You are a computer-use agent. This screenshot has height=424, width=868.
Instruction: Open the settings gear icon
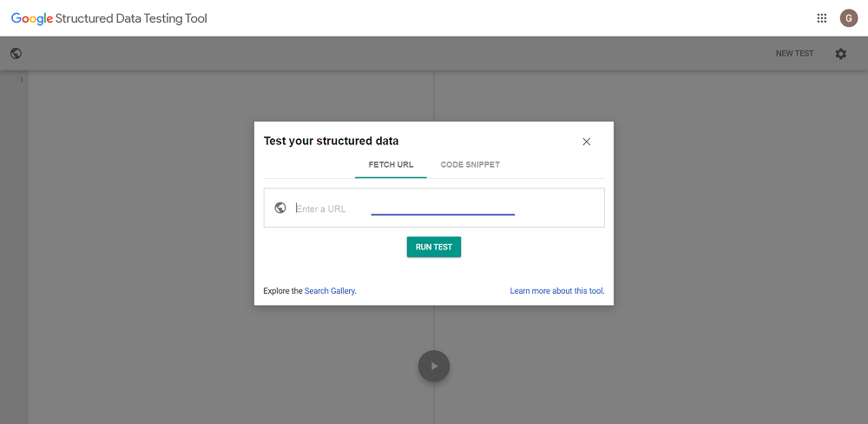841,54
